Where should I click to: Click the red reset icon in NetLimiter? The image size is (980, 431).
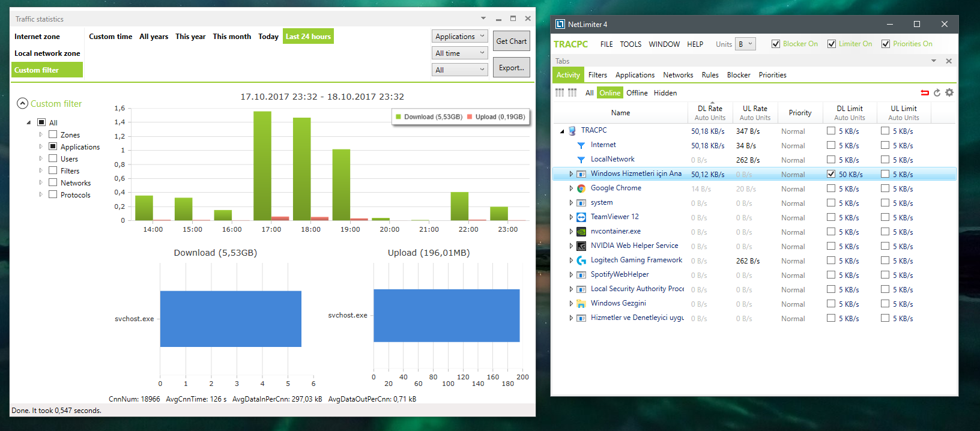point(925,92)
